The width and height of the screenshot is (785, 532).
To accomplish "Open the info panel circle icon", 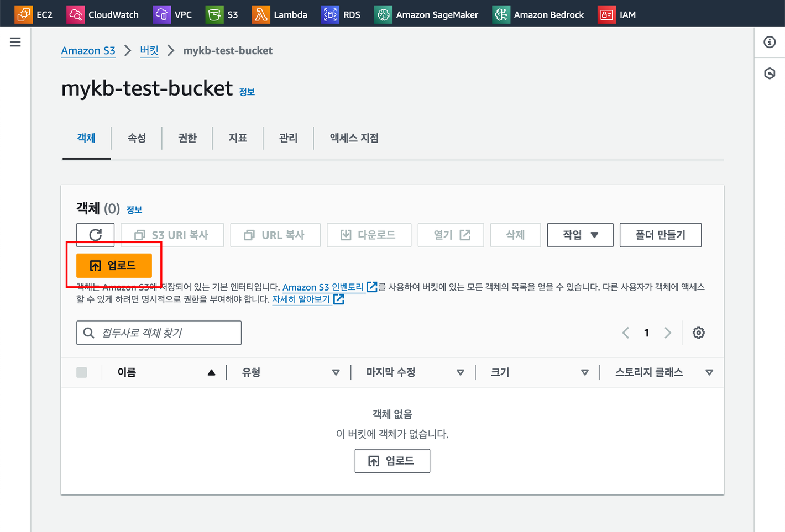I will click(x=770, y=42).
